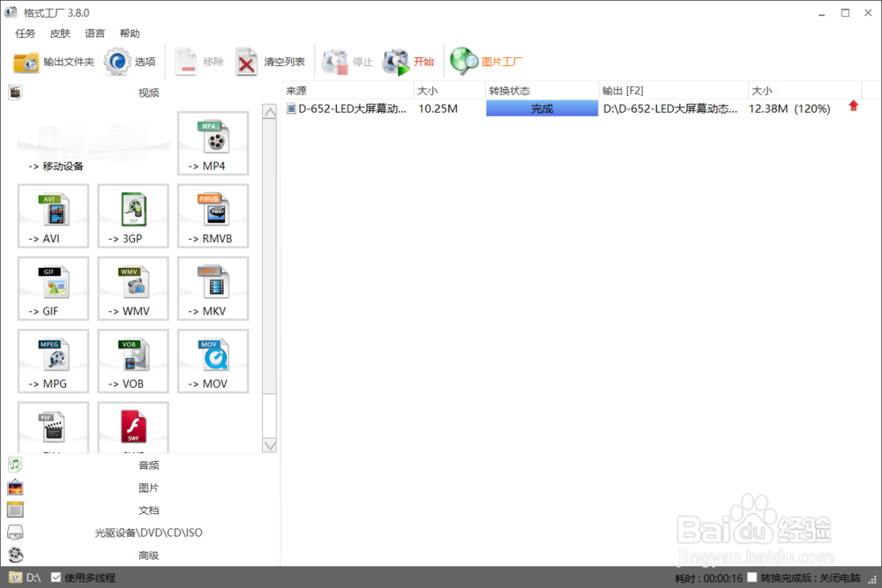This screenshot has height=588, width=882.
Task: Click the 12.38M (120%) size cell
Action: coord(789,108)
